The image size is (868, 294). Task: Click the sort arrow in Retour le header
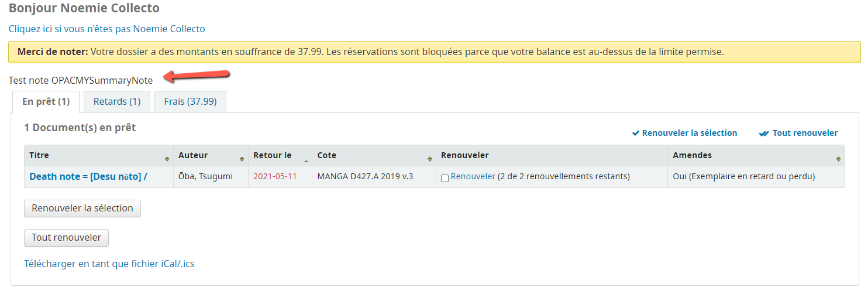[305, 159]
